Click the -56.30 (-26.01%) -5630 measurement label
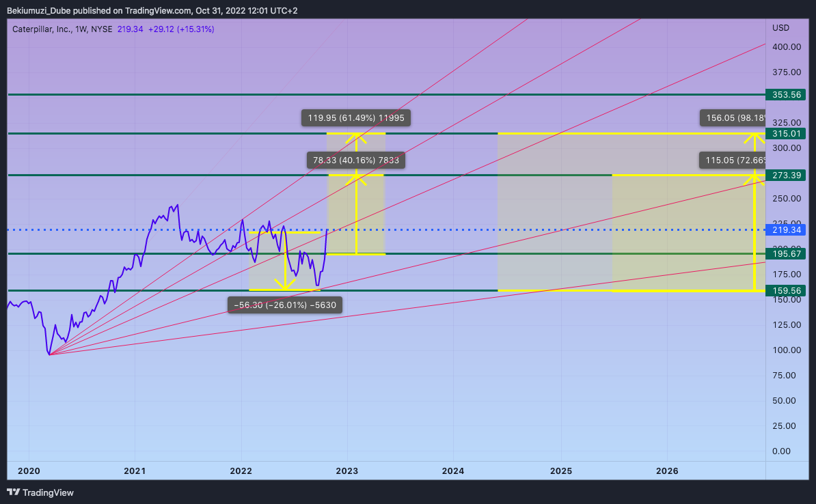Viewport: 816px width, 504px height. point(285,305)
